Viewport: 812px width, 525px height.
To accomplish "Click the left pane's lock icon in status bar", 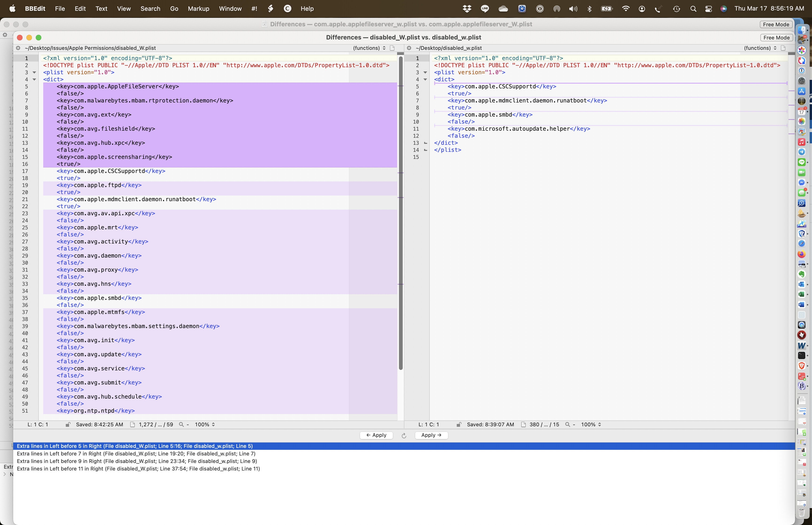I will tap(68, 424).
